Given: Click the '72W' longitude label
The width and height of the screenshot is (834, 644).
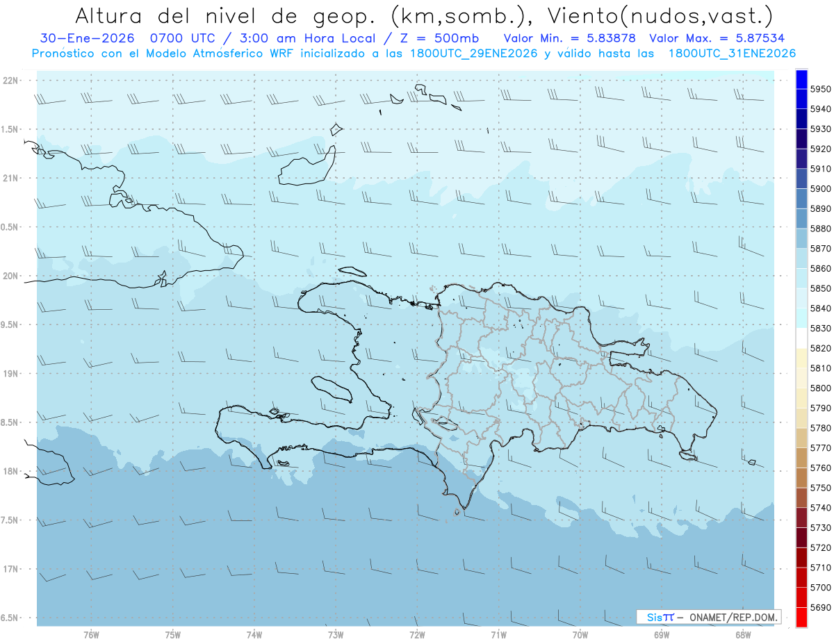Looking at the screenshot, I should point(417,634).
